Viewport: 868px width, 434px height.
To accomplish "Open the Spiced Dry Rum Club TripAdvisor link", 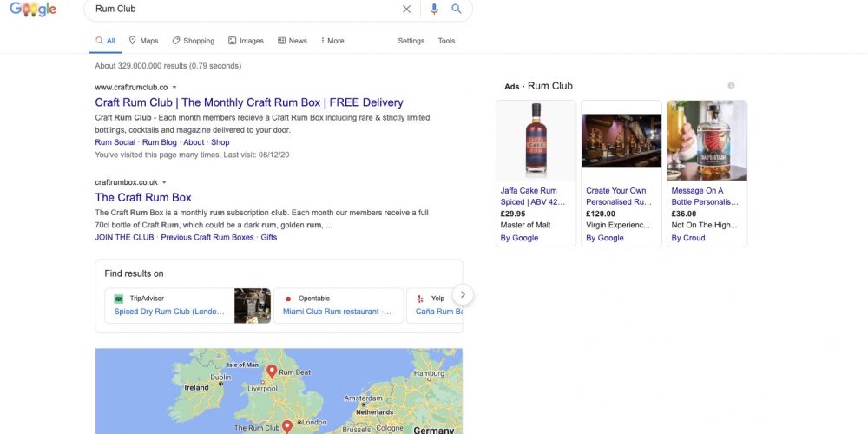I will tap(169, 312).
